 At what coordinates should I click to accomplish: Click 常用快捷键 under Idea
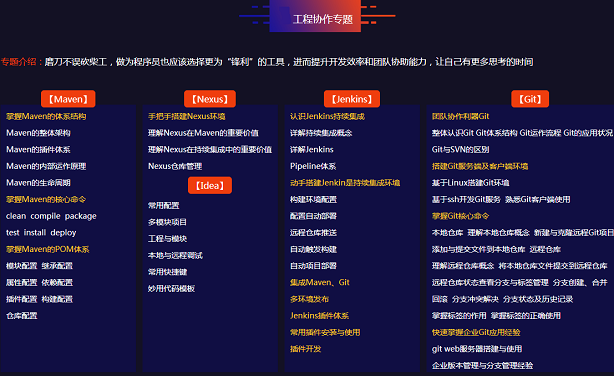click(167, 272)
